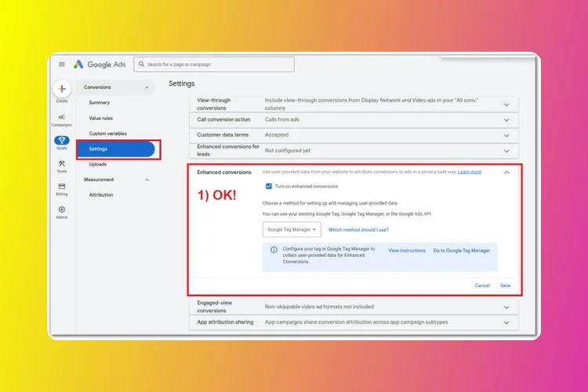Click the info icon in blue notice

(x=274, y=250)
